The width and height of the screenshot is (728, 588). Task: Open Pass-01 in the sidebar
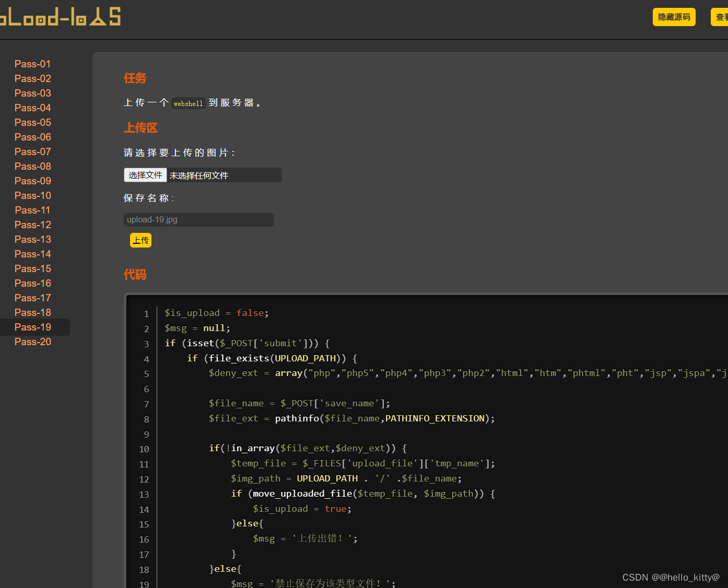(x=33, y=64)
